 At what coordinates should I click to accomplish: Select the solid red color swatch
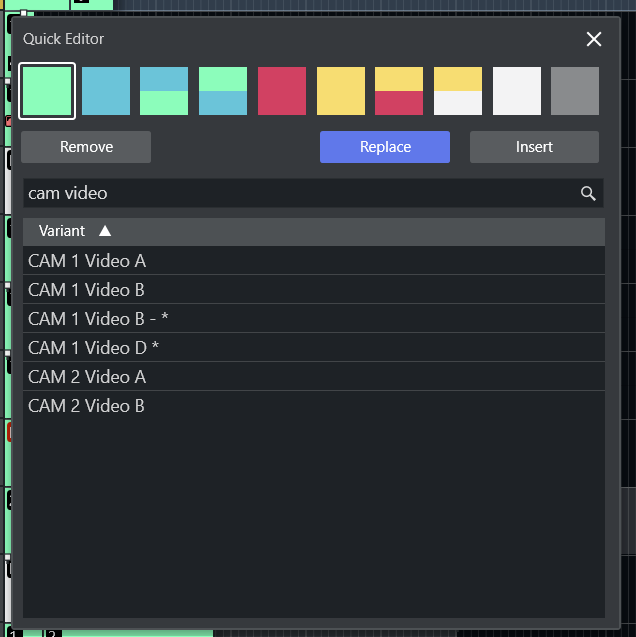[282, 91]
